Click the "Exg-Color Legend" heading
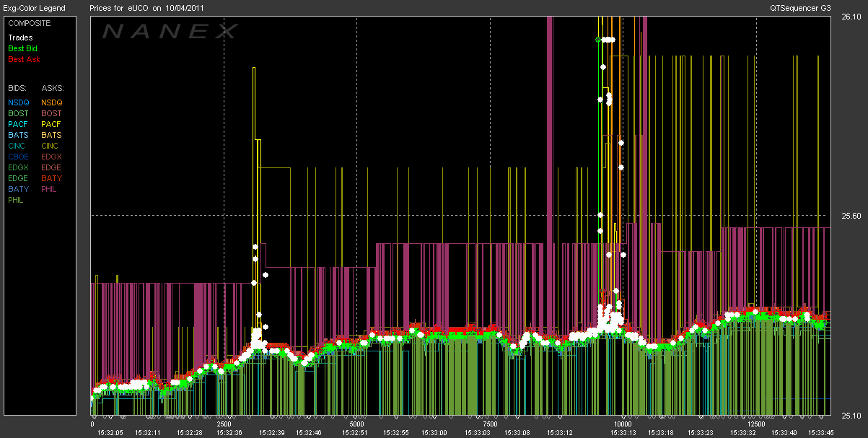868x438 pixels. pyautogui.click(x=35, y=8)
